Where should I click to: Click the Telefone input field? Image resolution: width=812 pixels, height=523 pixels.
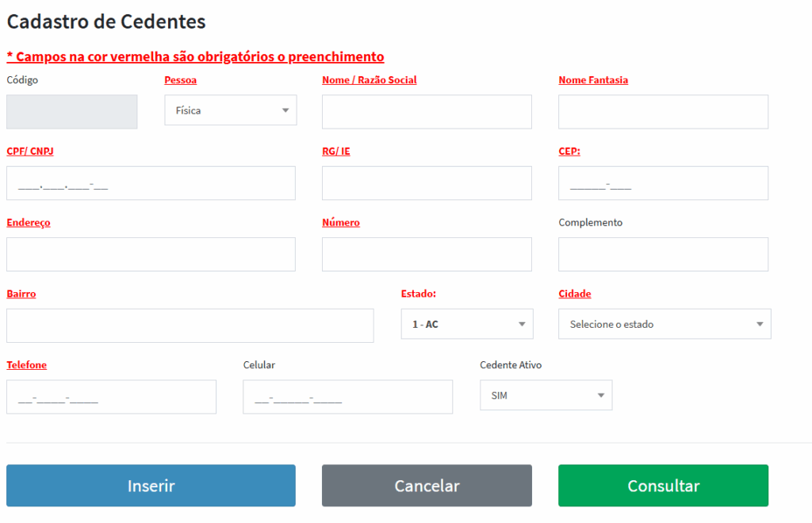111,397
